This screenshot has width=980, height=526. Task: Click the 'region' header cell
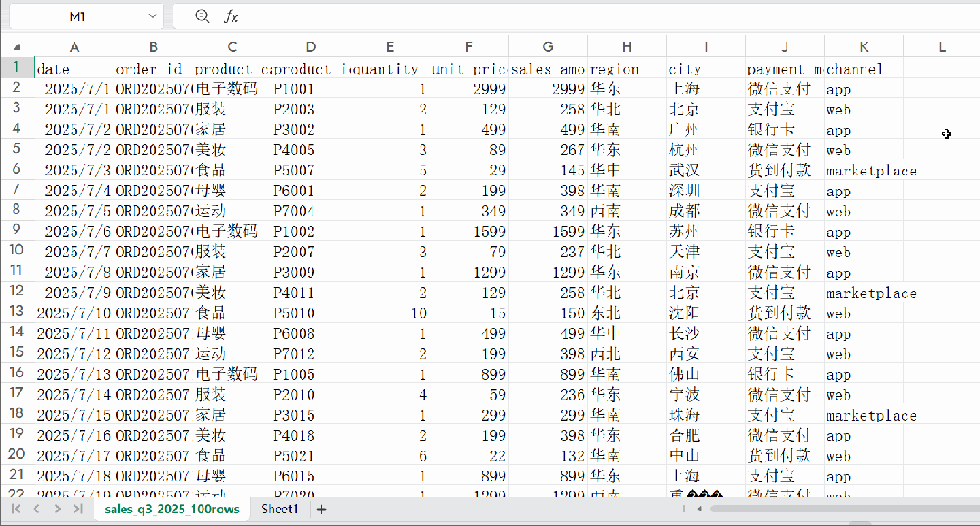click(x=627, y=68)
